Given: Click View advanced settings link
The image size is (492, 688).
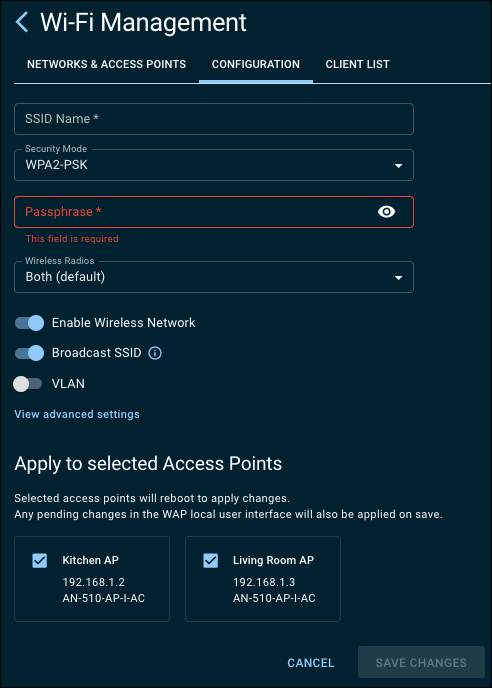Looking at the screenshot, I should point(77,414).
